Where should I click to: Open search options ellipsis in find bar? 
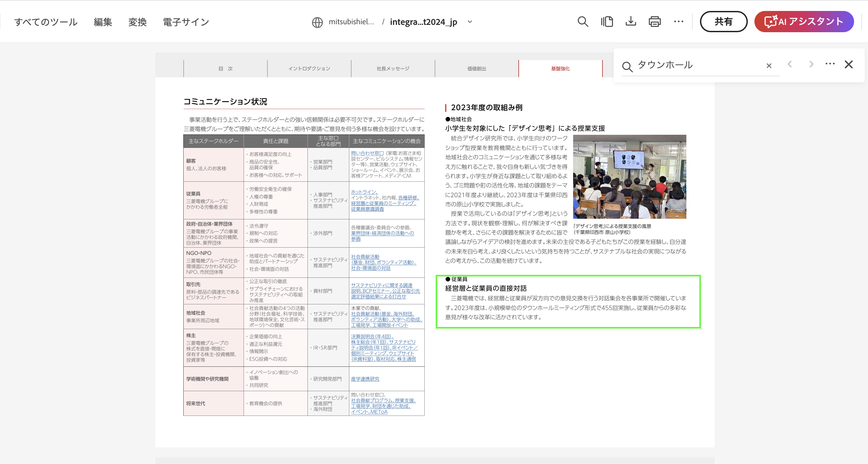[x=829, y=64]
